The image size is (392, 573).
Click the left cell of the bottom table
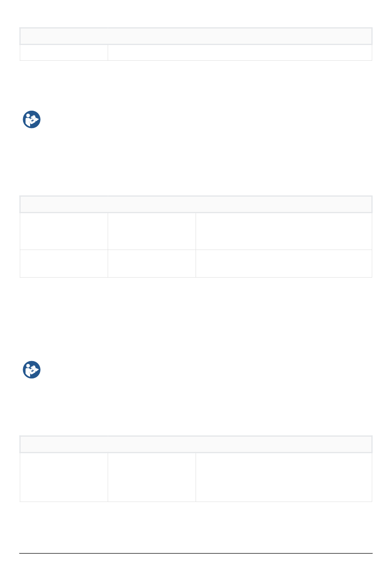pyautogui.click(x=64, y=477)
